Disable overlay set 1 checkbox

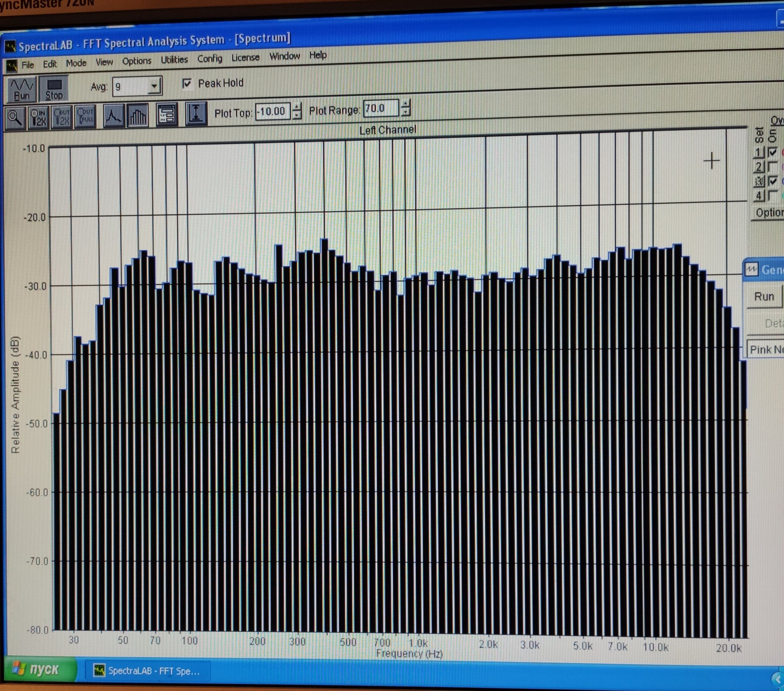[773, 152]
